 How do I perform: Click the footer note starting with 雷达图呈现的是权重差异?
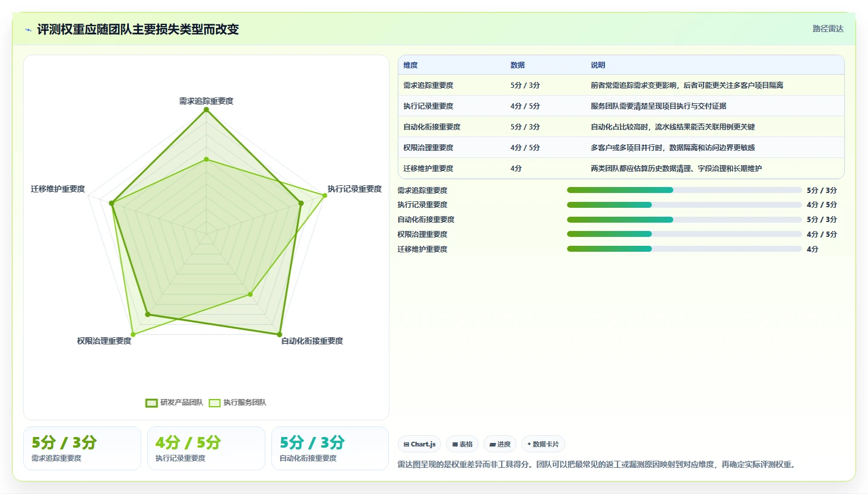(x=597, y=464)
